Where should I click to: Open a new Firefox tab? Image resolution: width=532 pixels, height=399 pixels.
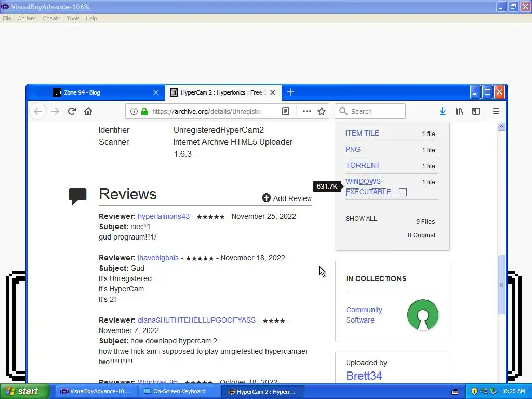[x=290, y=92]
